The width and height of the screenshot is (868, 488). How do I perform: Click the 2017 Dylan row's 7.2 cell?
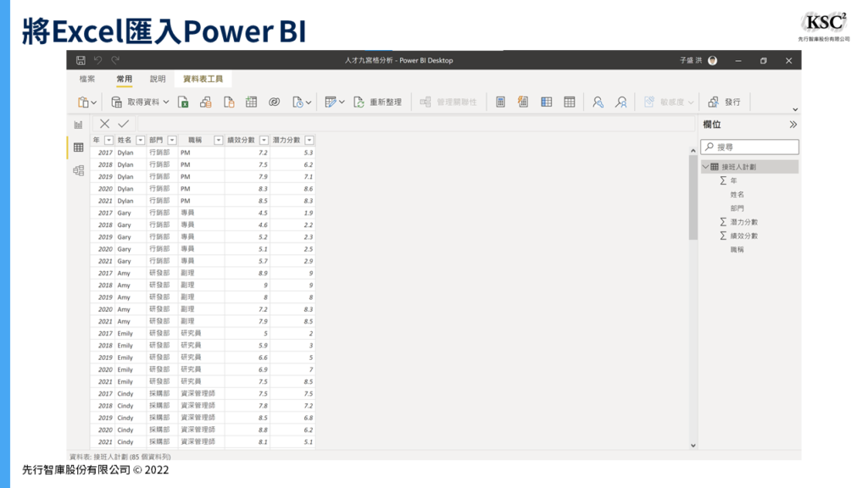pyautogui.click(x=247, y=152)
